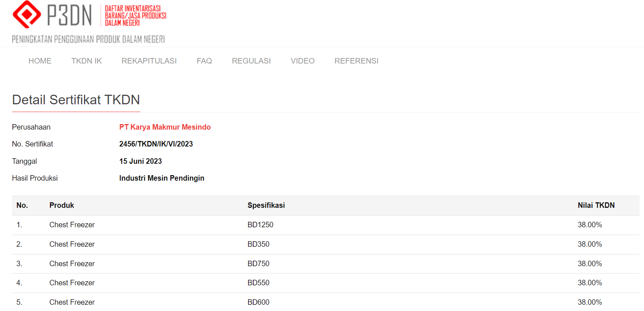Go to the TKDN IK page

pos(86,61)
